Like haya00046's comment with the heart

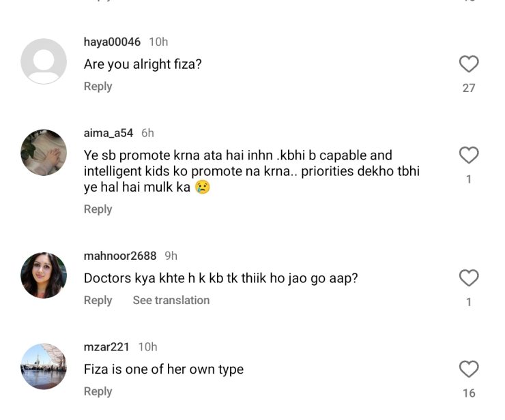[468, 65]
